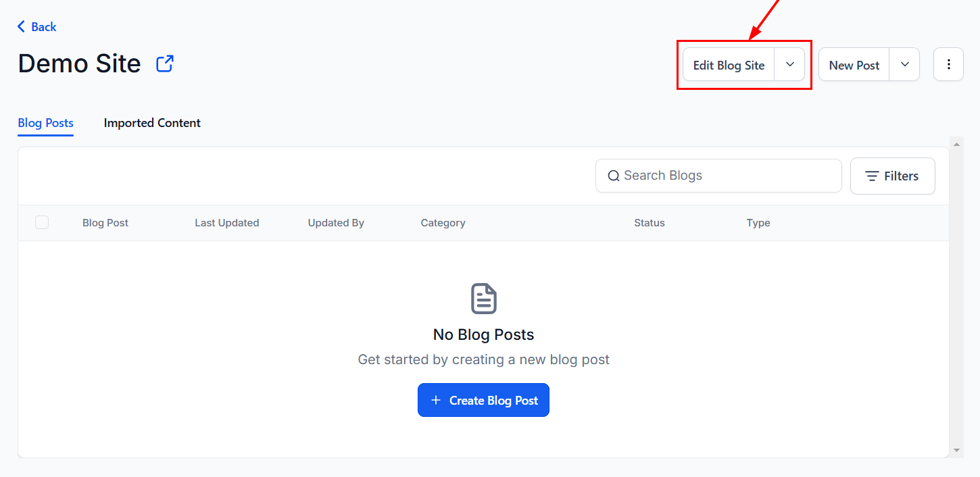
Task: Click the No Blog Posts text
Action: 483,334
